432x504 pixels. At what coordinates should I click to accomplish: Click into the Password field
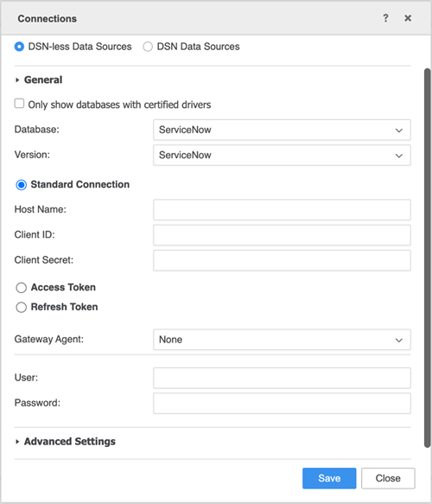282,403
